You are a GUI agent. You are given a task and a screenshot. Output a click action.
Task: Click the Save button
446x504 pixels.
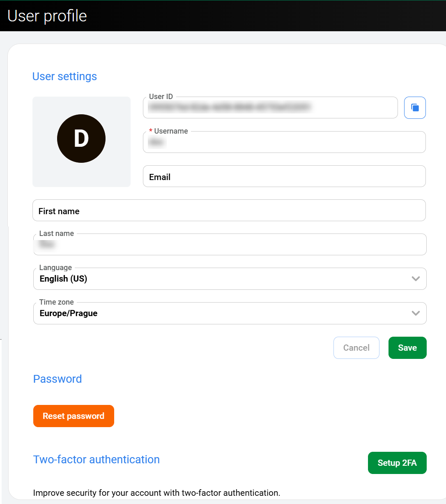coord(407,348)
